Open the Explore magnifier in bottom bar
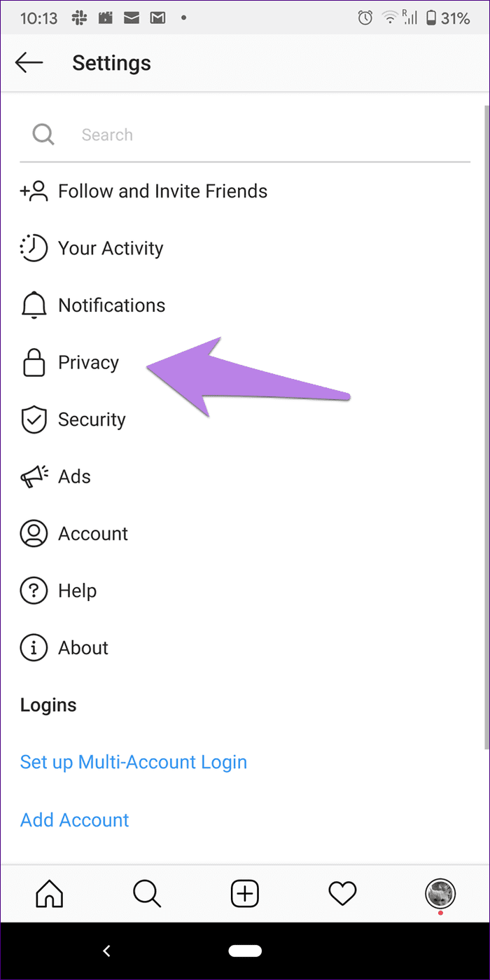490x980 pixels. 147,893
